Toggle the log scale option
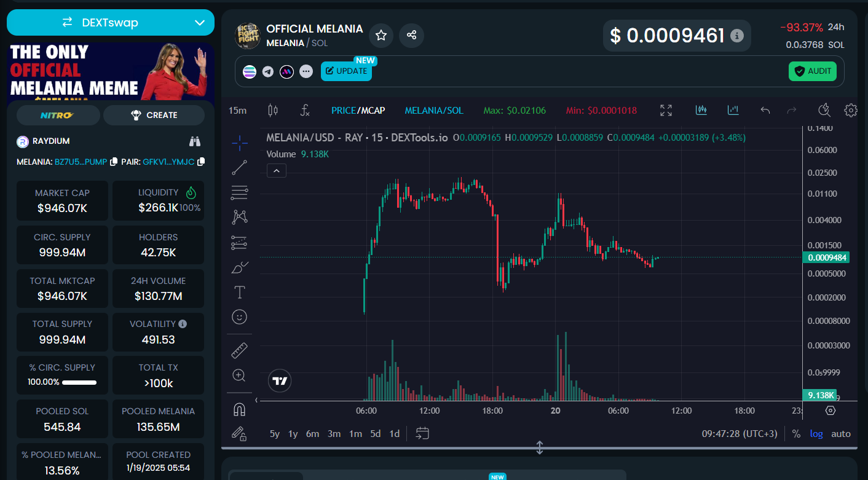The image size is (868, 480). [x=816, y=433]
